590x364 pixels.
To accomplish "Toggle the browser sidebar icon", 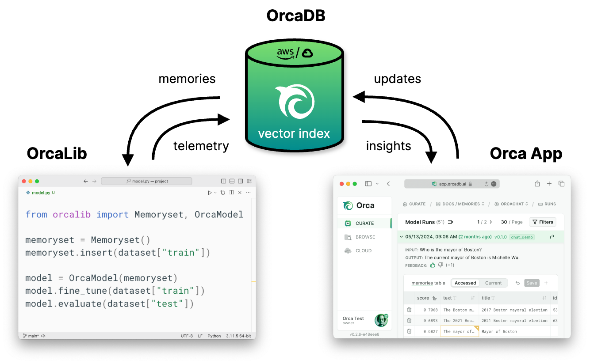I will click(368, 184).
